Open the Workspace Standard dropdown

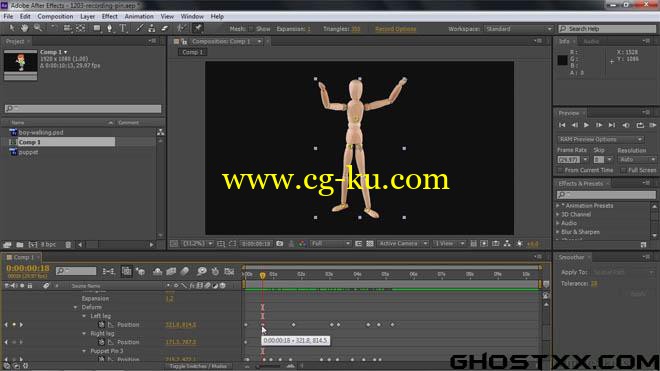coord(519,29)
